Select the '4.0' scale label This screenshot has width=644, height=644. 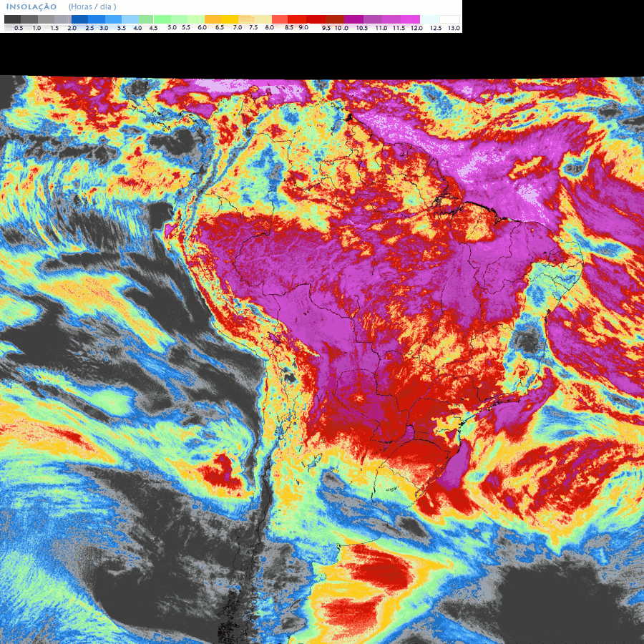[x=137, y=28]
